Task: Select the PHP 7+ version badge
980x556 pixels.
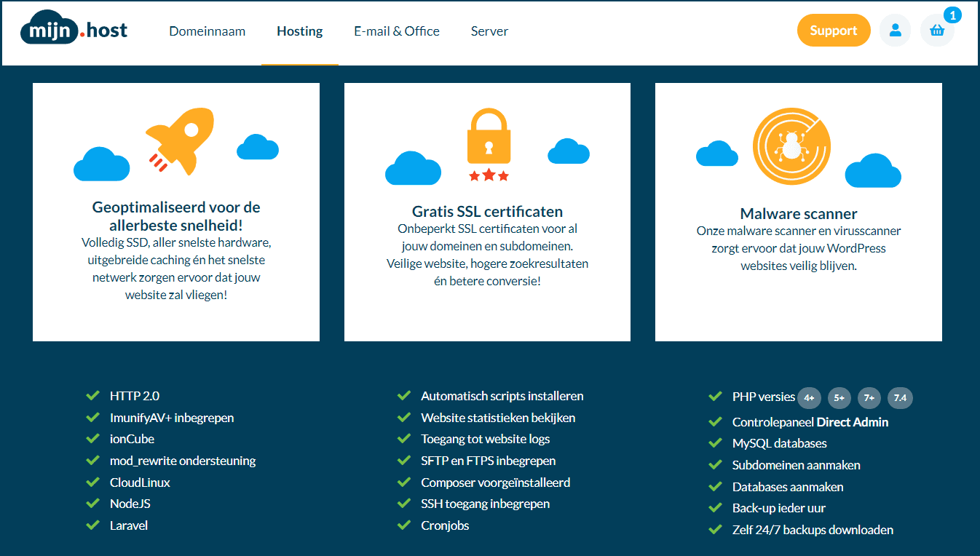Action: point(869,398)
